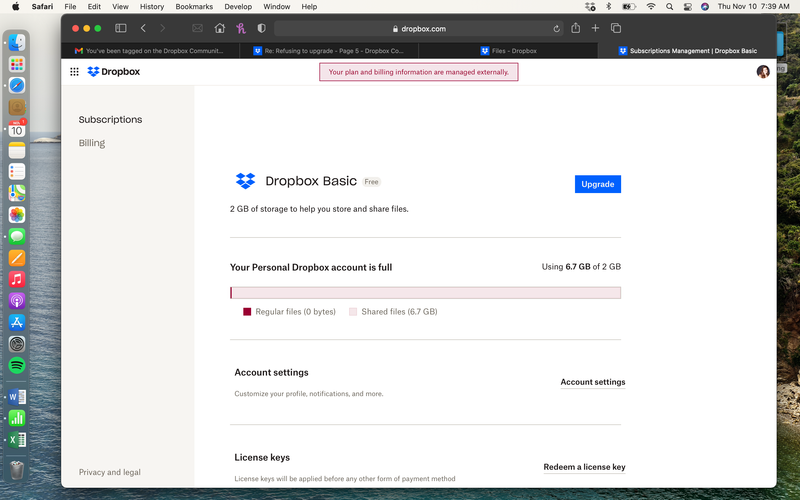Toggle Safari sidebar button
Viewport: 800px width, 500px height.
121,29
